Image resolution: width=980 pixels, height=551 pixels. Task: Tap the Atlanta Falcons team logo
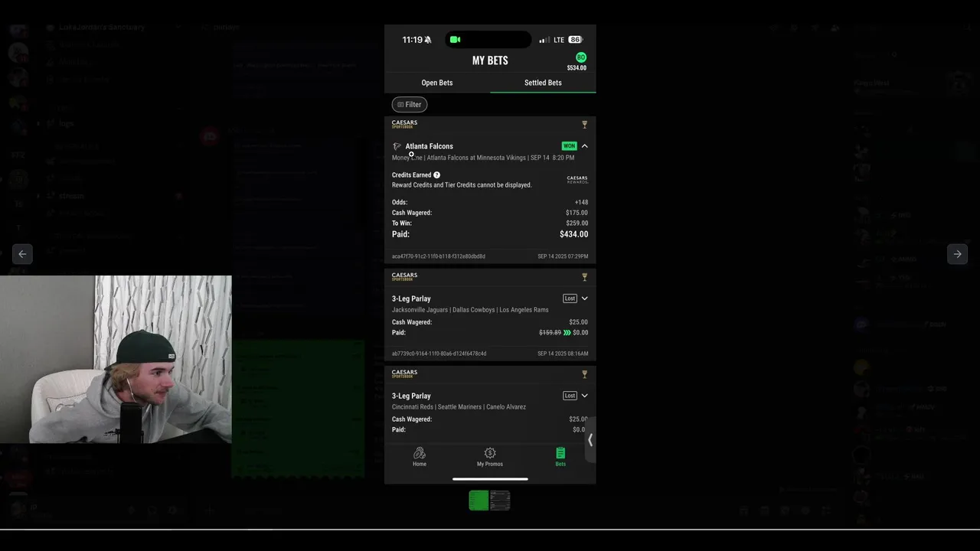pos(397,146)
